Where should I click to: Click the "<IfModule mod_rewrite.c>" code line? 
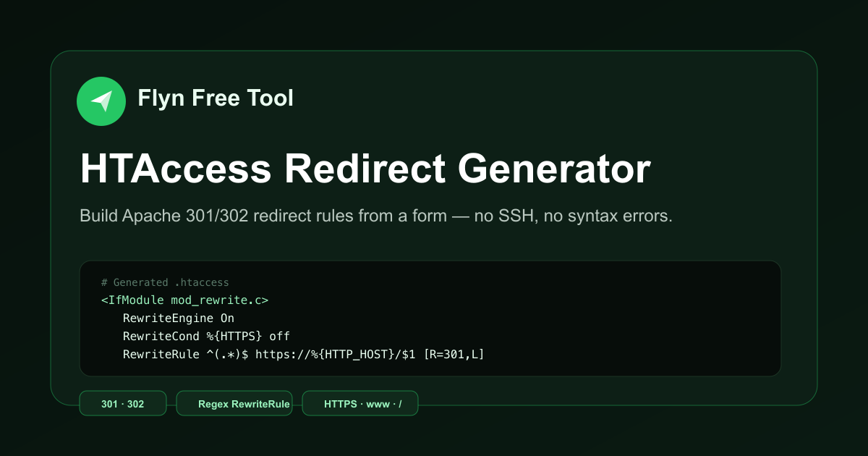tap(185, 300)
